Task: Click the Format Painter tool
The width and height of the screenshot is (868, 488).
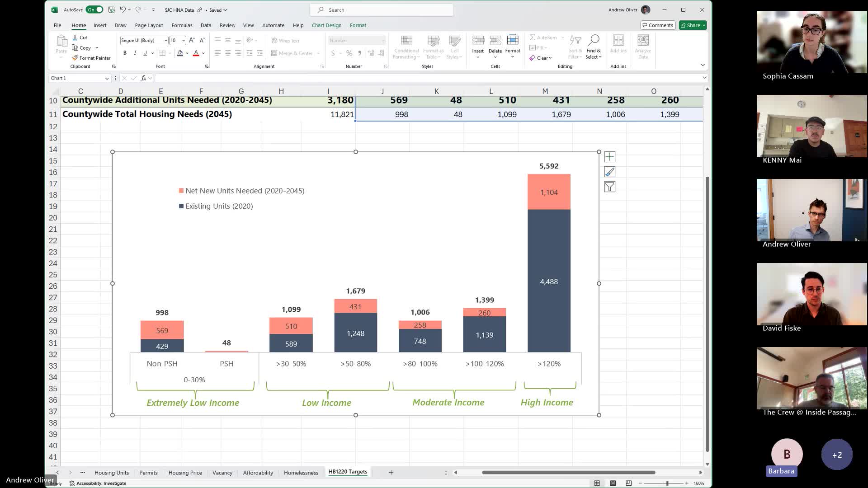Action: click(x=91, y=58)
